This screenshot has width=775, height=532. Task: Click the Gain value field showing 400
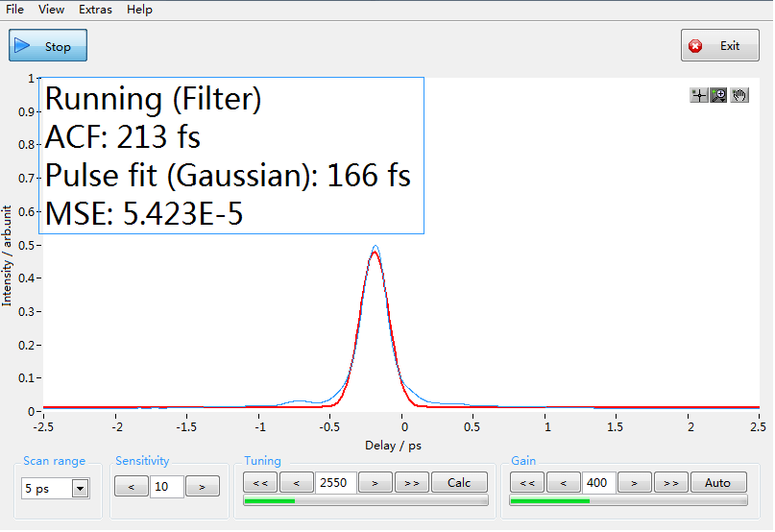(x=598, y=483)
